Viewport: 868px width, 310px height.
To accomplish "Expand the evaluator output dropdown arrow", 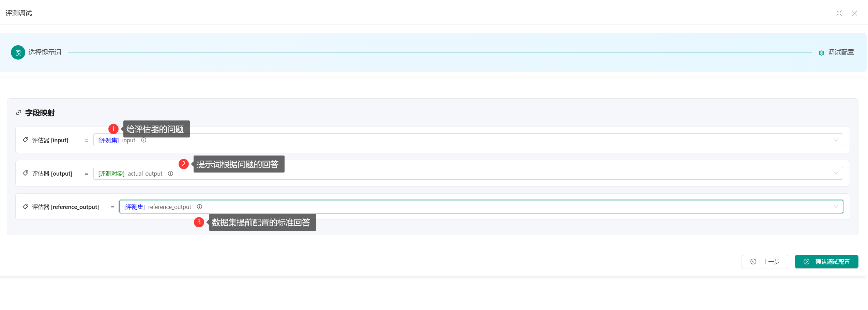I will [836, 174].
